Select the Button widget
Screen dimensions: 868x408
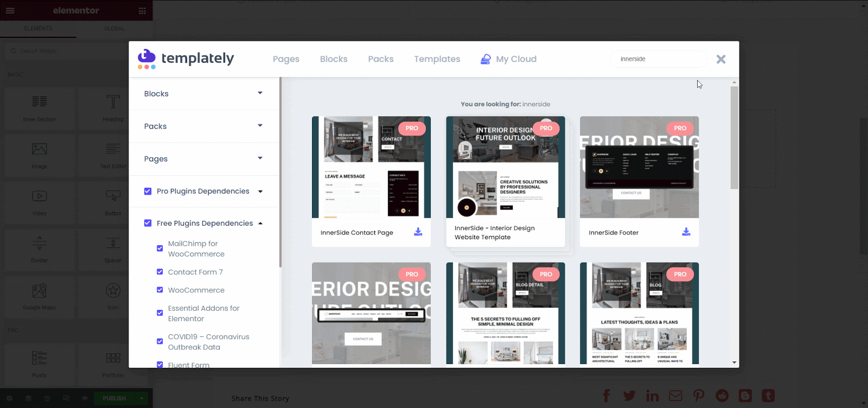pyautogui.click(x=113, y=202)
